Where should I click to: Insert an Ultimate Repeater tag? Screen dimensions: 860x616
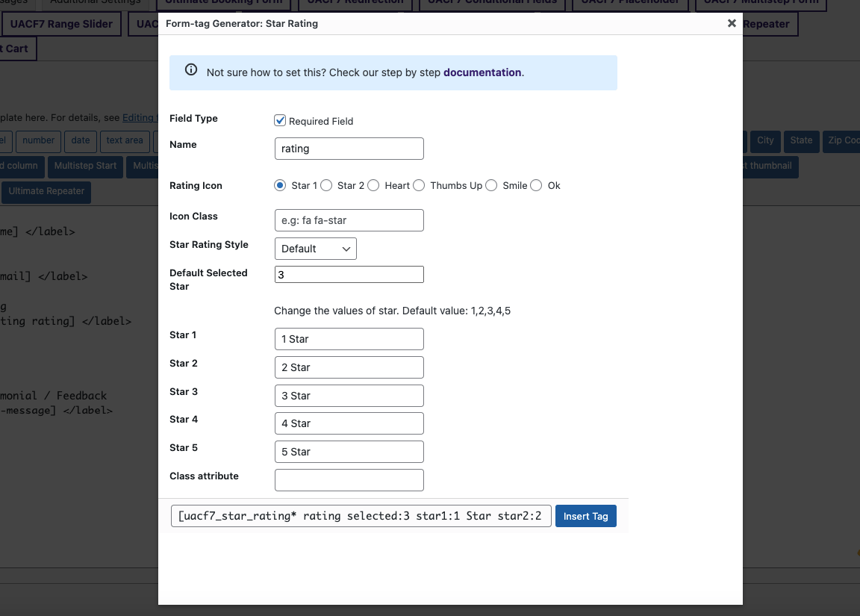tap(46, 193)
